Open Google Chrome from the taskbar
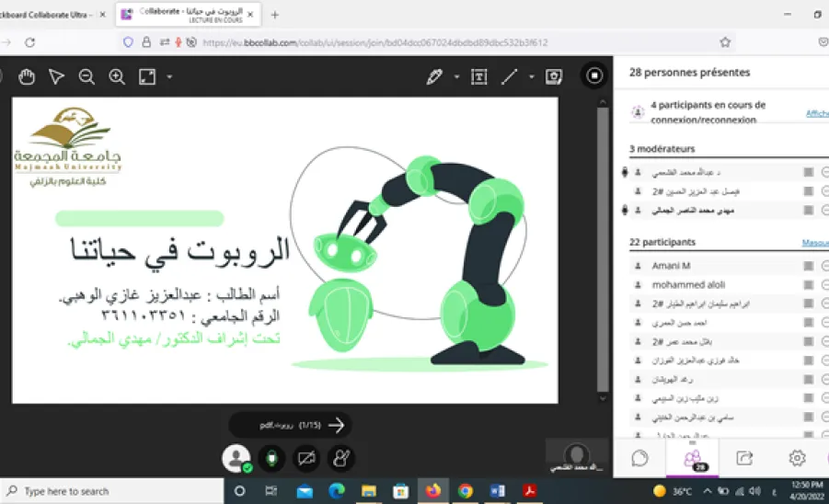 tap(466, 491)
